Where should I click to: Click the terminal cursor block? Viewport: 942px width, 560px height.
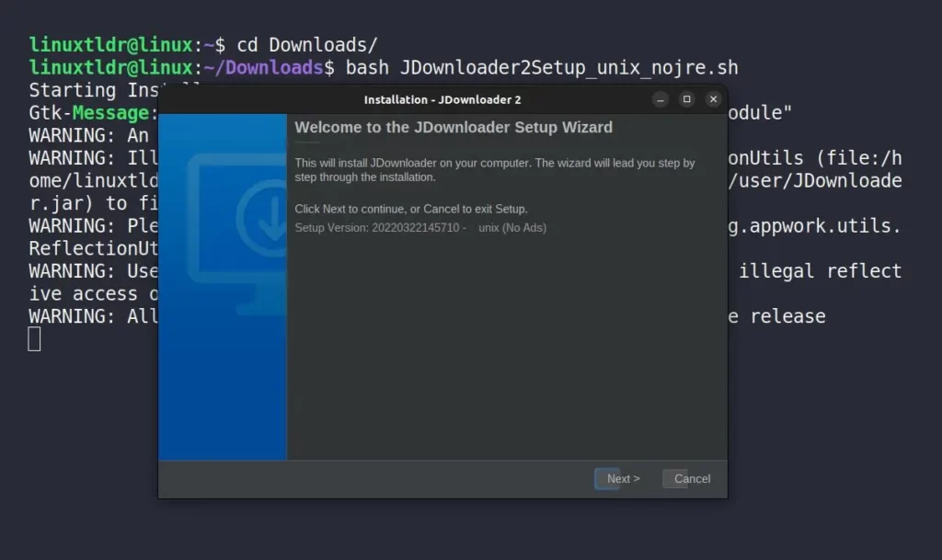[x=34, y=339]
